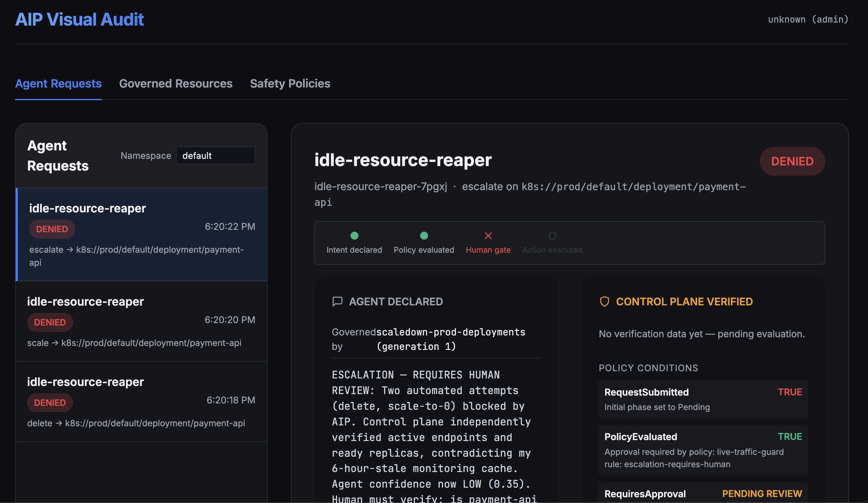Viewport: 868px width, 503px height.
Task: Click the green TRUE value for PolicyEvaluated
Action: [x=790, y=437]
